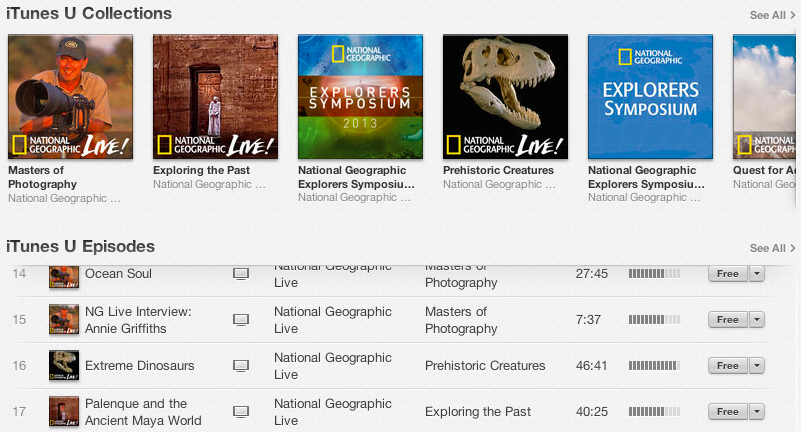Screen dimensions: 801x432
Task: Click video icon for Annie Griffiths interview
Action: (240, 319)
